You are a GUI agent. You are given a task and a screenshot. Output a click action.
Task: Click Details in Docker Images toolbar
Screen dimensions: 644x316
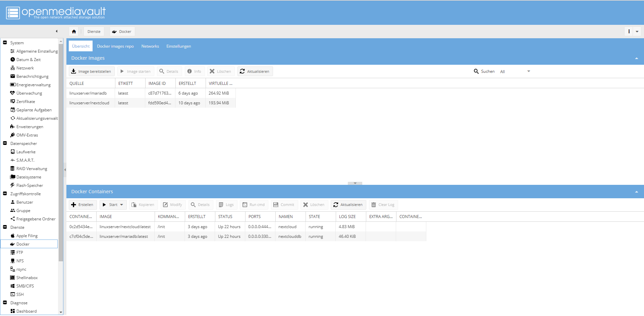click(x=169, y=71)
